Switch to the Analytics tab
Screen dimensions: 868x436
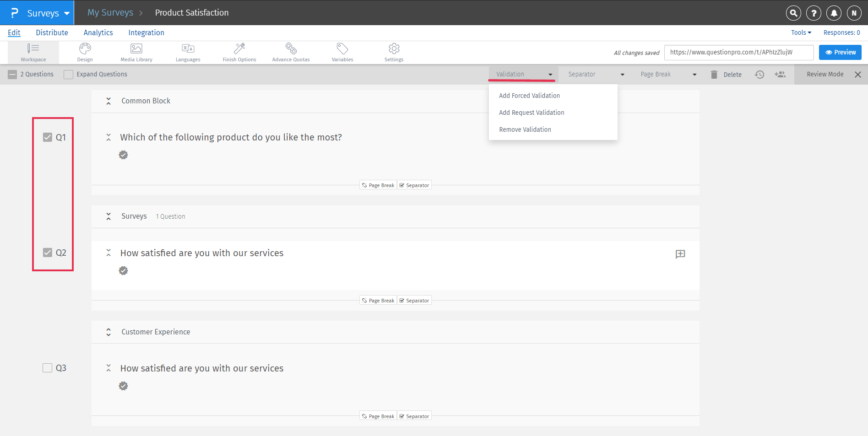coord(98,32)
